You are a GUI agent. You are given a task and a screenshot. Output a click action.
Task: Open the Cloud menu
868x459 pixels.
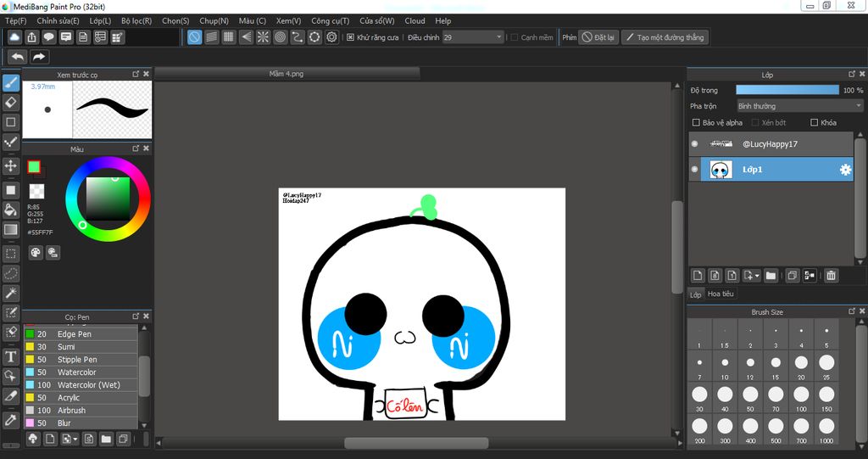(415, 20)
